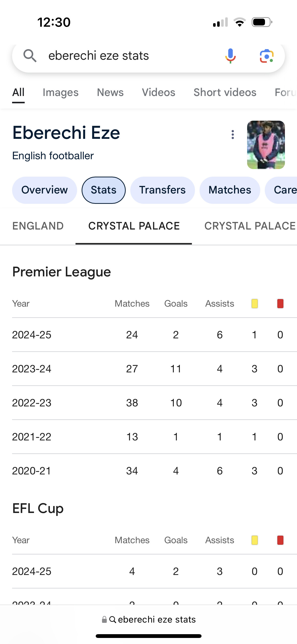Select the Transfers chip
Image resolution: width=297 pixels, height=644 pixels.
click(162, 190)
